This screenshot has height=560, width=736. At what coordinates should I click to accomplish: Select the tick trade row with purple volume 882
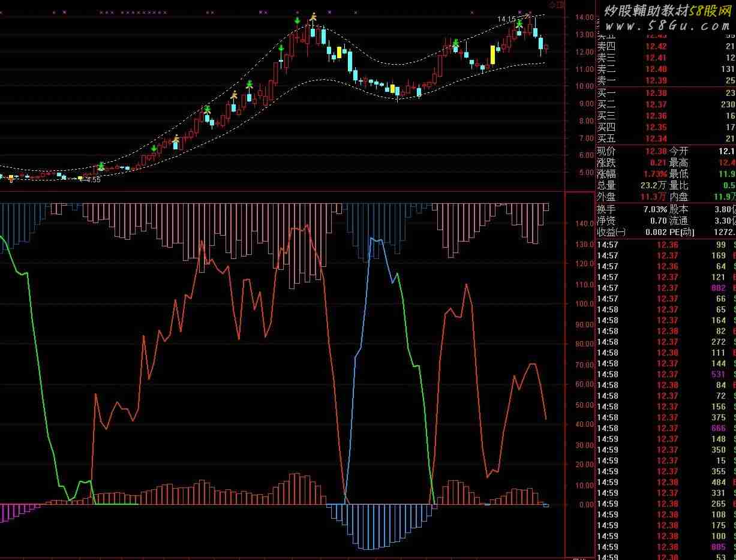[666, 288]
